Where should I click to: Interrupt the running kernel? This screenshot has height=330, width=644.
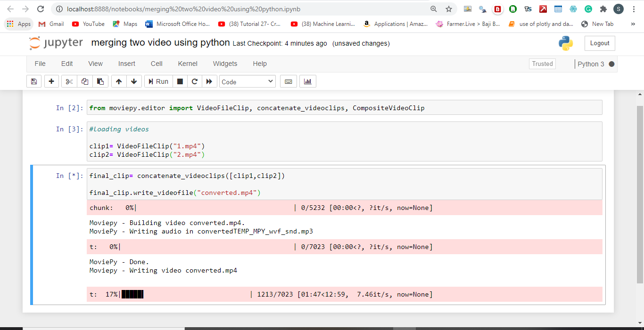(x=180, y=81)
